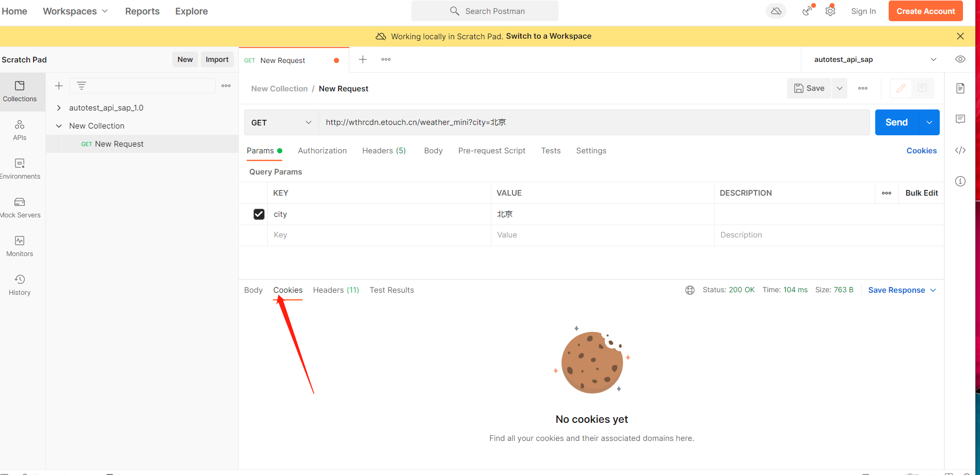Open the Send button dropdown arrow
The image size is (980, 475).
(929, 122)
